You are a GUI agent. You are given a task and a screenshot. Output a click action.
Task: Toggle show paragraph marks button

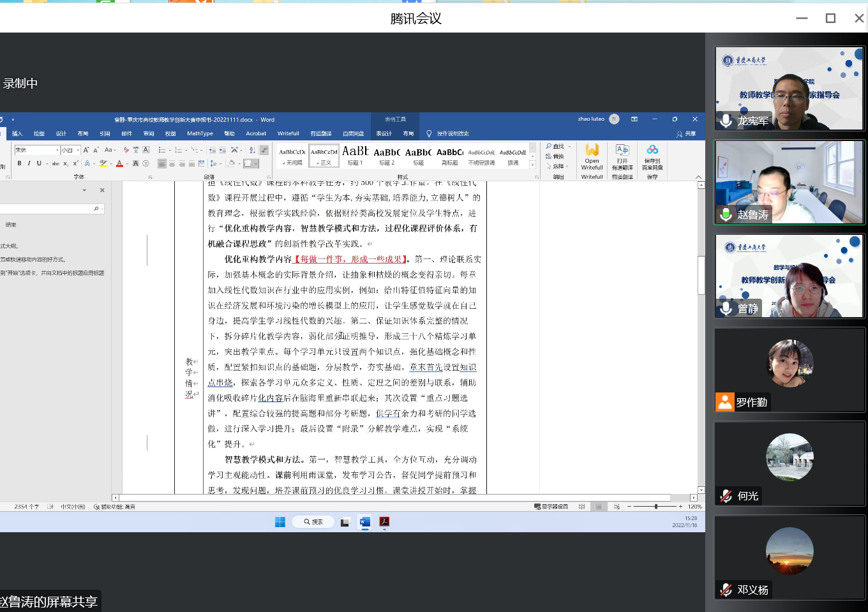click(x=264, y=150)
